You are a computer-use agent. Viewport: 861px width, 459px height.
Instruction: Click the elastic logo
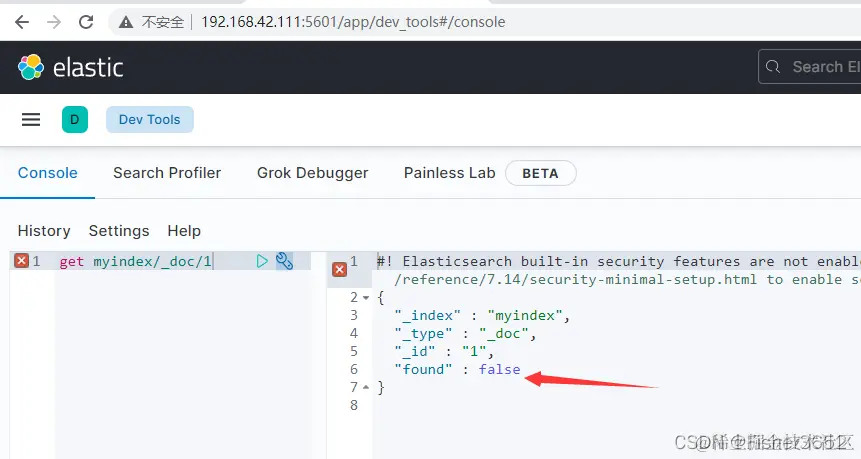[x=70, y=68]
